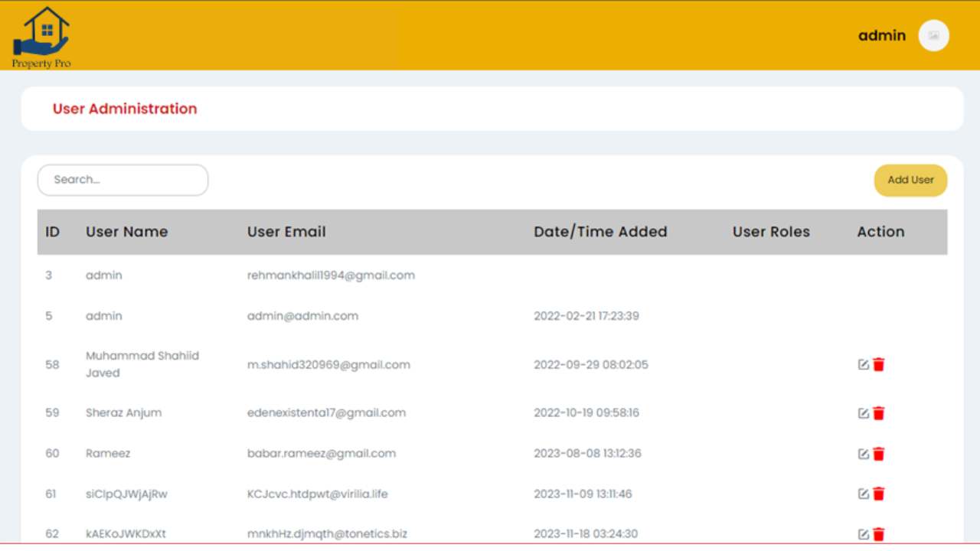Delete user siClpQJWjAjRw

click(x=879, y=494)
